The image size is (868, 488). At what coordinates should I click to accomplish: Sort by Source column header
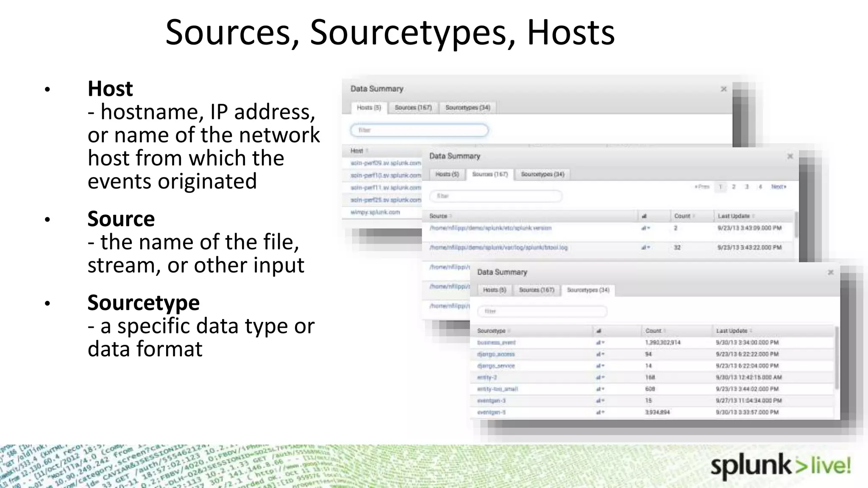pos(440,216)
